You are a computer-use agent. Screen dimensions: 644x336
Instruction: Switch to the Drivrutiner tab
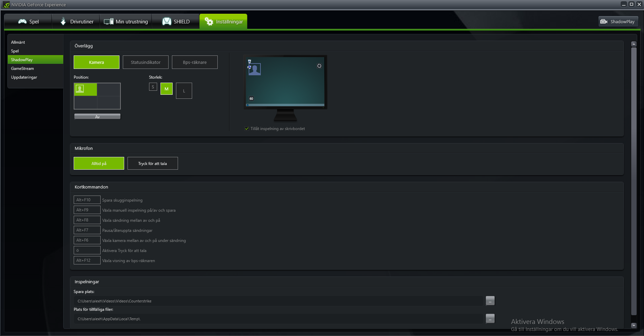click(76, 22)
